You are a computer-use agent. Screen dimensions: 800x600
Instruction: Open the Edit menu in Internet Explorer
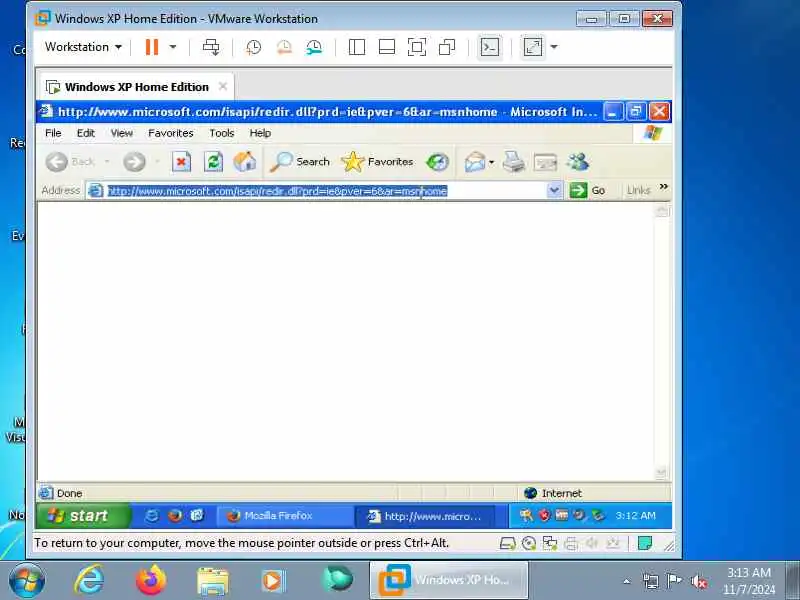[x=86, y=133]
